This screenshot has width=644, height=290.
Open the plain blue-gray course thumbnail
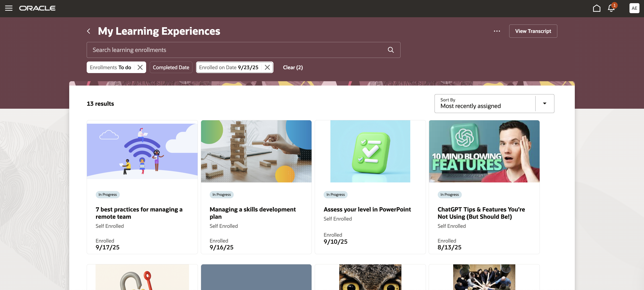coord(256,277)
